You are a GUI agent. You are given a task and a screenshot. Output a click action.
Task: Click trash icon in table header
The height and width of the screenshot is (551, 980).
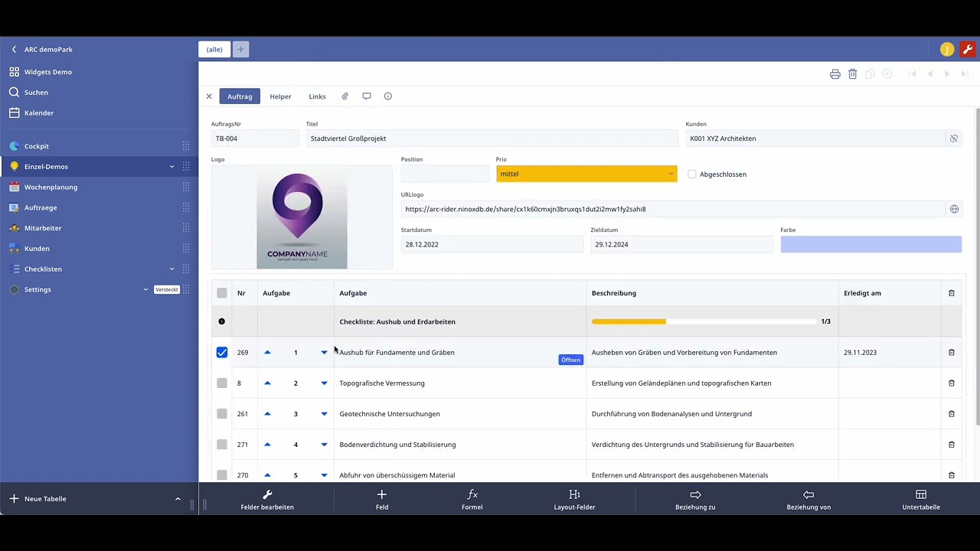tap(952, 293)
